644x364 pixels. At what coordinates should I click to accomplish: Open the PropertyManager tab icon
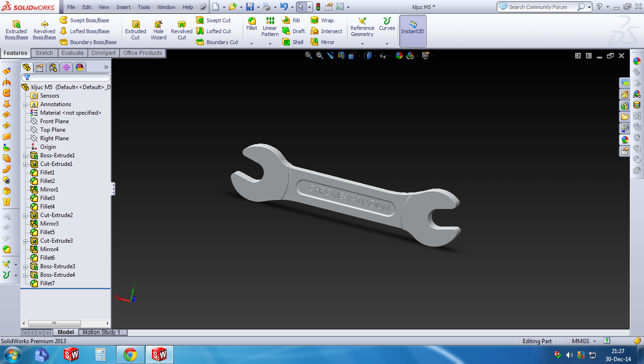pos(40,67)
